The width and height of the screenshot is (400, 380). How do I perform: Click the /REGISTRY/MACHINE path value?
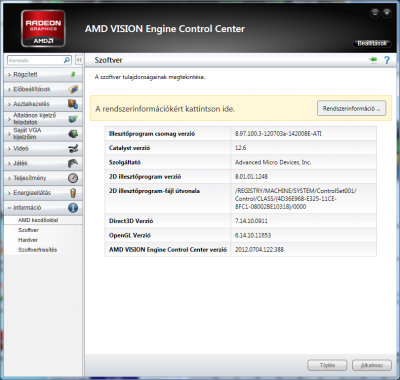(296, 199)
